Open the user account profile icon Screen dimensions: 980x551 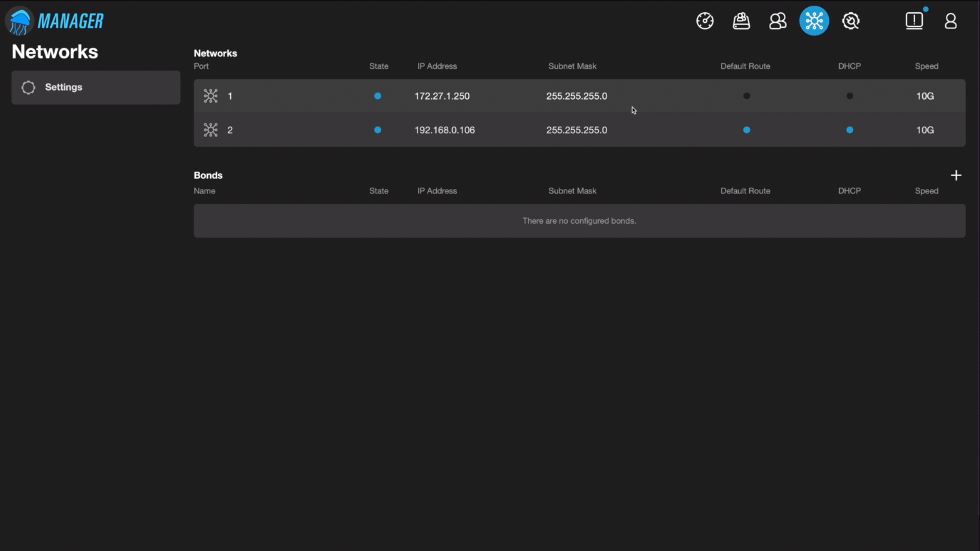(x=950, y=21)
